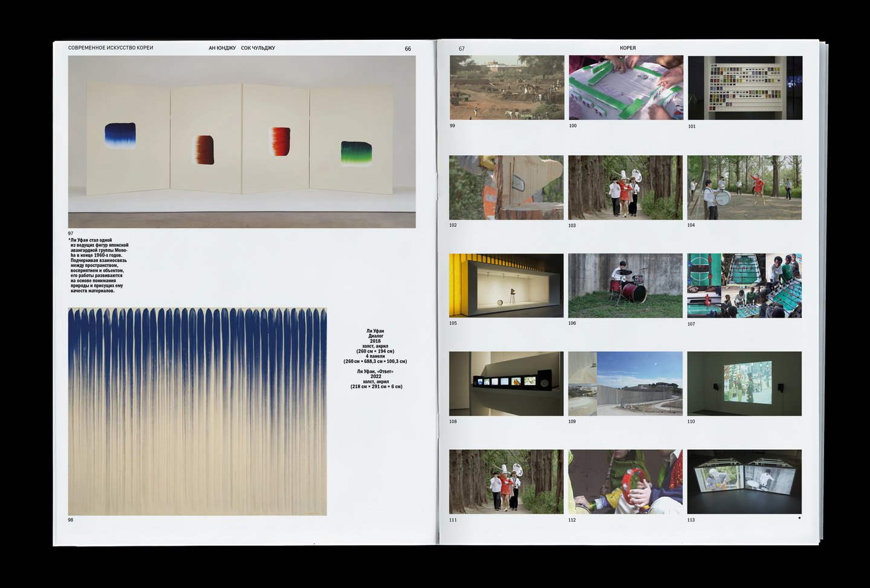Select the header name 'АН ЮНДЖУ'
The width and height of the screenshot is (870, 588).
tap(222, 48)
